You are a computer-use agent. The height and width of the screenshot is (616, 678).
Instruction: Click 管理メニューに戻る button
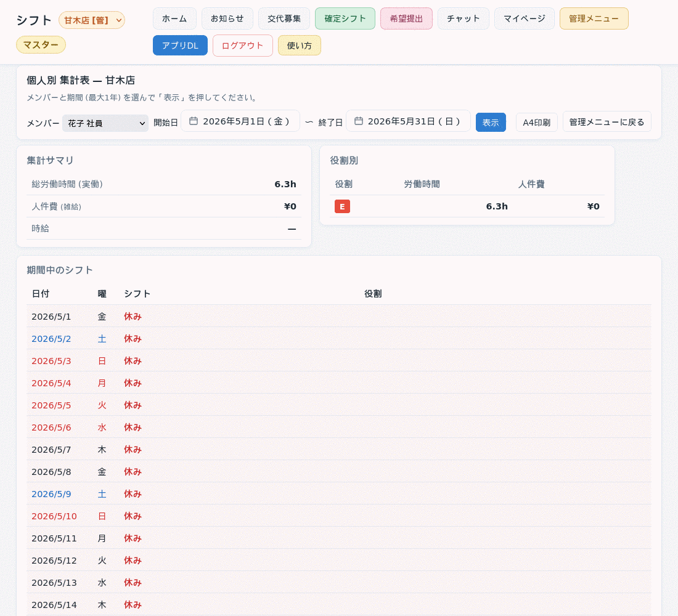pos(607,123)
